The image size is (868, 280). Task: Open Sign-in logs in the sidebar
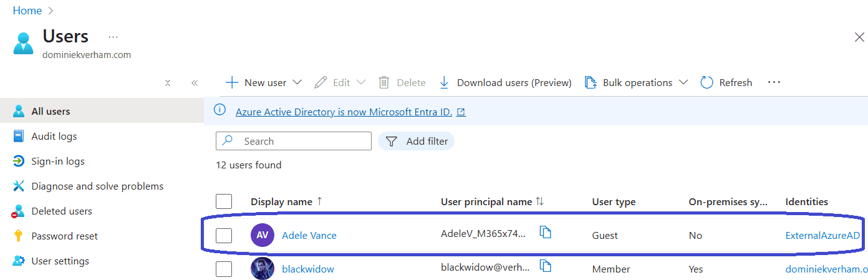coord(58,161)
